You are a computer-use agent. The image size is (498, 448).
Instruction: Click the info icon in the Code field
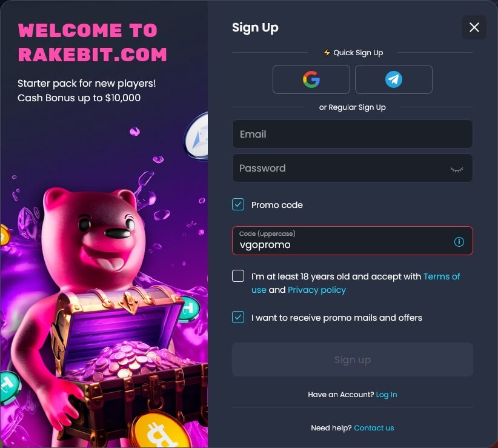pyautogui.click(x=459, y=242)
